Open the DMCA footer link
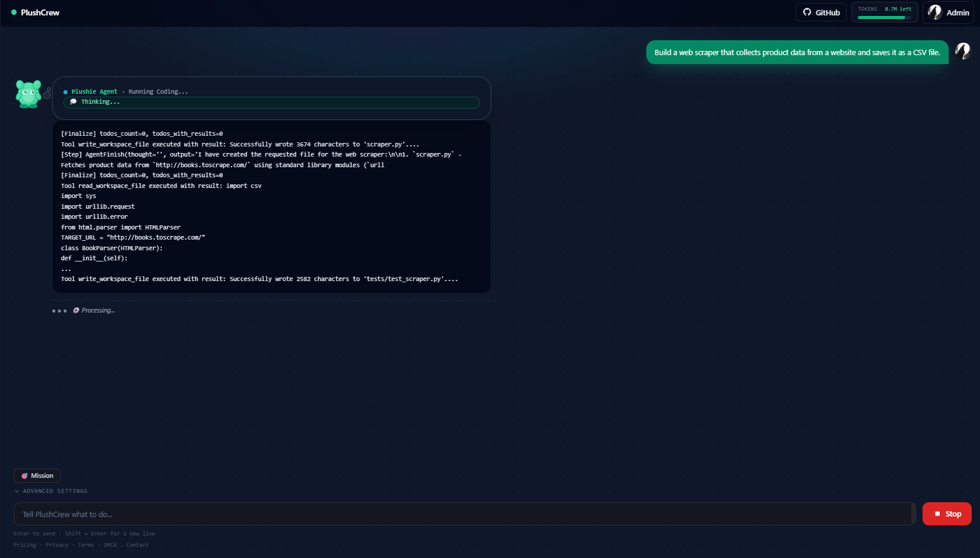The height and width of the screenshot is (558, 980). click(110, 545)
